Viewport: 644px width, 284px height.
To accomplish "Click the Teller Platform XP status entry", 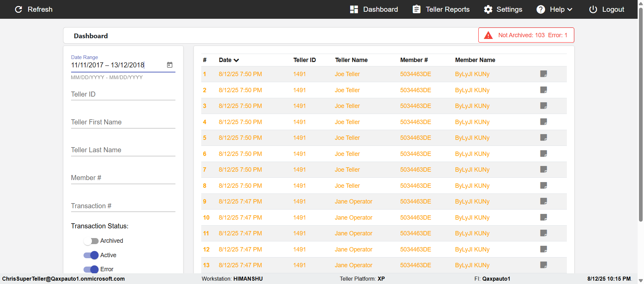I will [362, 279].
